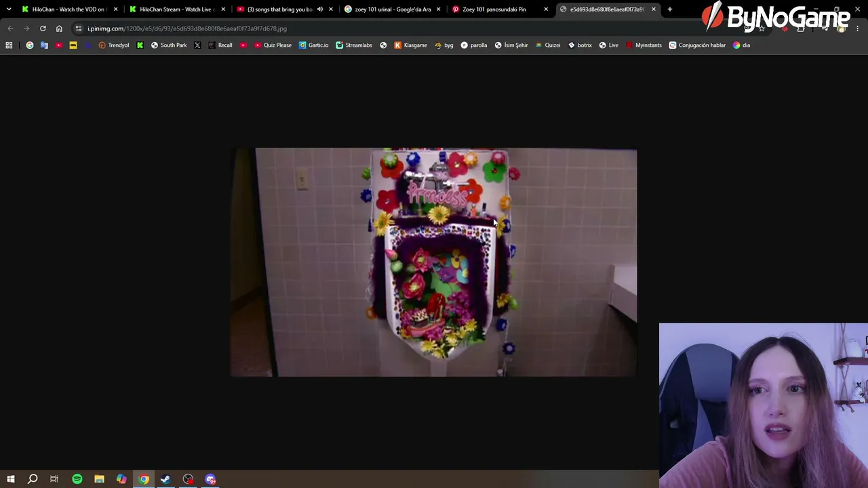Open Discord from the taskbar
This screenshot has height=488, width=868.
(x=210, y=479)
